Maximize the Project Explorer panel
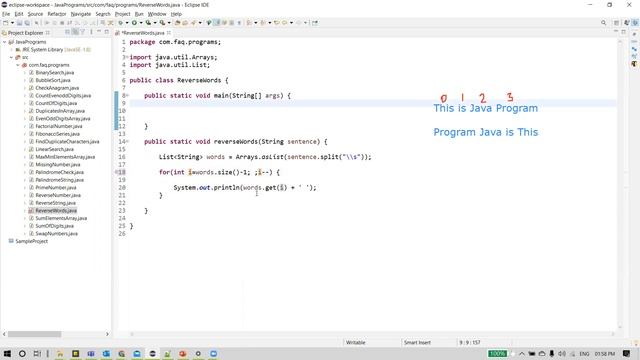The height and width of the screenshot is (360, 640). coord(107,32)
